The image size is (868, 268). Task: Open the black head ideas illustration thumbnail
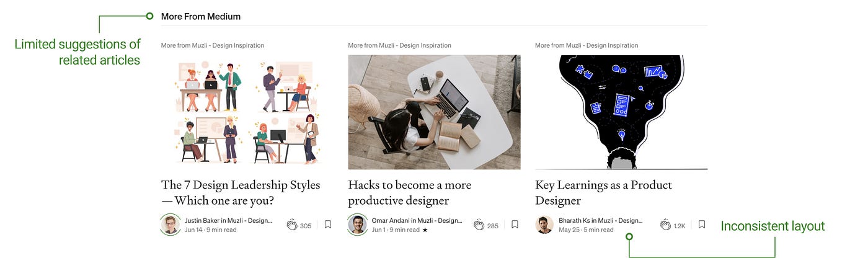(x=621, y=112)
